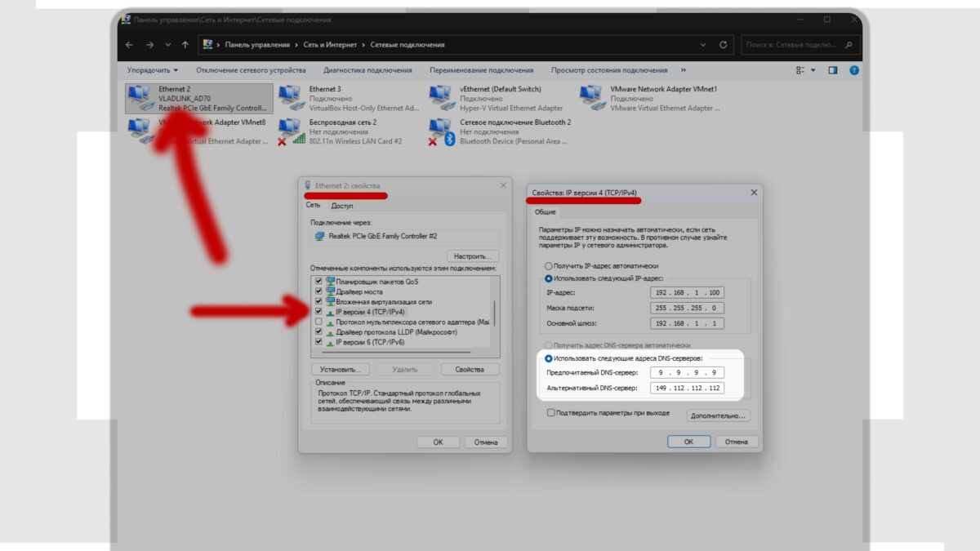Viewport: 980px width, 551px height.
Task: Toggle the preview pane icon
Action: pyautogui.click(x=833, y=70)
